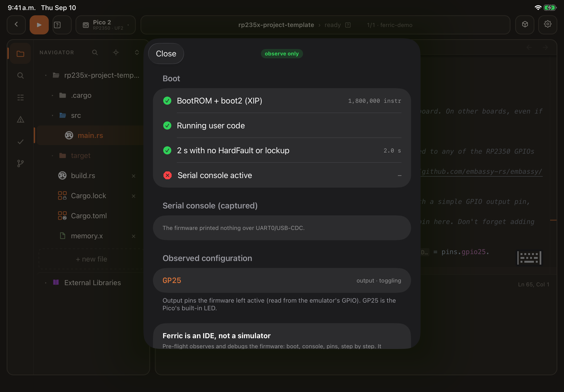Click the editor forward arrow icon

[x=545, y=47]
